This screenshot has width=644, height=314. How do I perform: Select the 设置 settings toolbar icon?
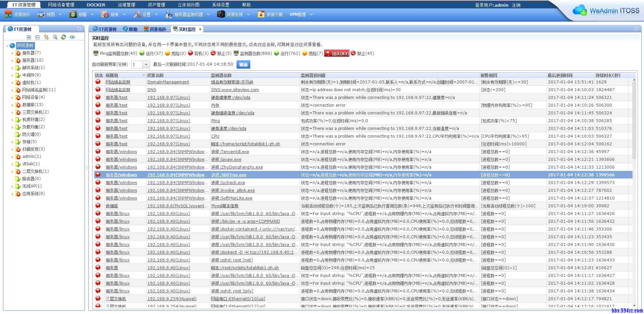145,14
